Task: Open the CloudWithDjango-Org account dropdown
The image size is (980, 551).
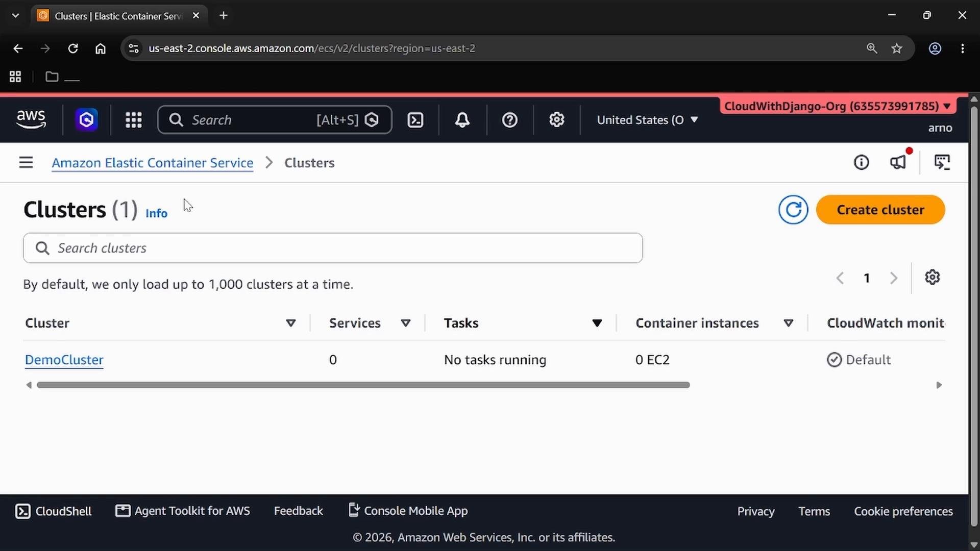Action: click(838, 106)
